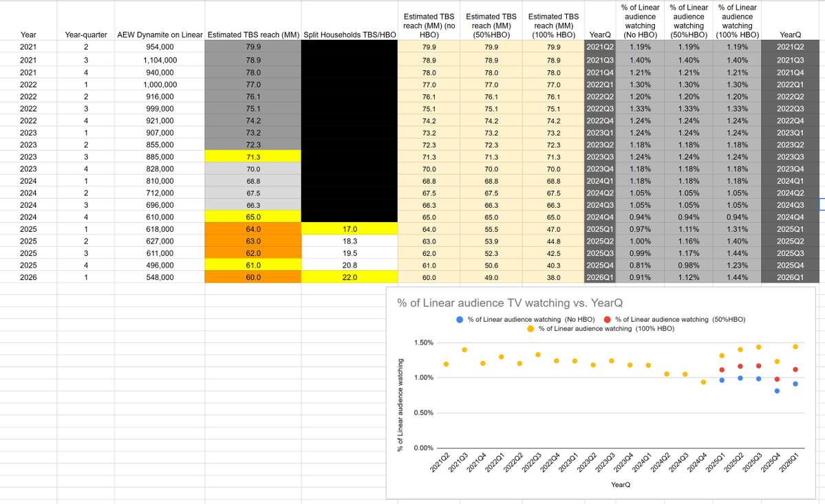Click the 0.91% percentage cell
Image resolution: width=825 pixels, height=504 pixels.
(640, 277)
